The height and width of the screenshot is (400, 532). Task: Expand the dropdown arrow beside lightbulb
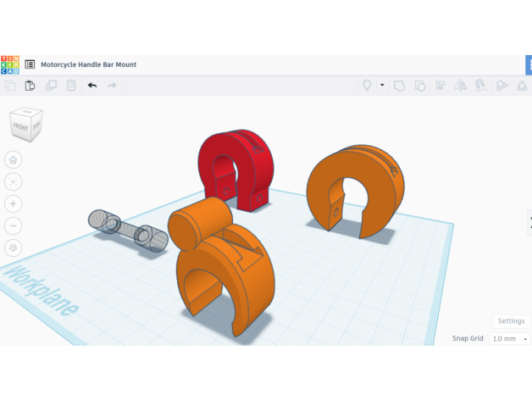pos(382,86)
